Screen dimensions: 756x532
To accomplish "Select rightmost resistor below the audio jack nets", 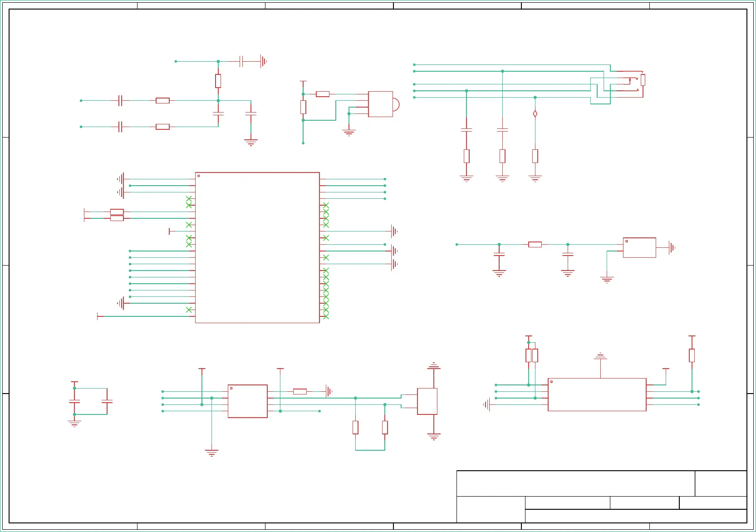I will [x=535, y=156].
